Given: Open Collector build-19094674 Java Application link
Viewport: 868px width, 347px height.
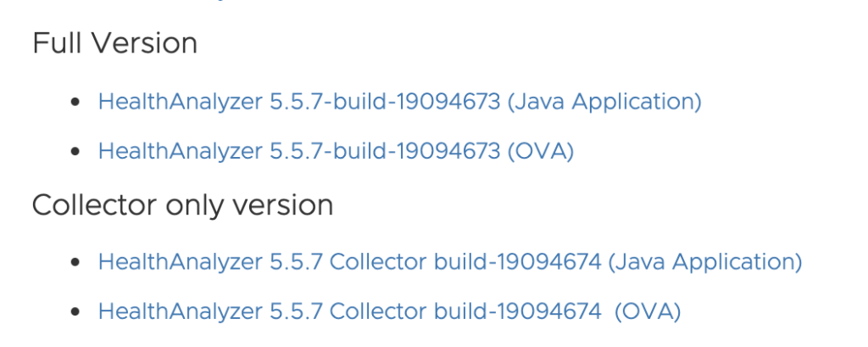Looking at the screenshot, I should point(450,261).
